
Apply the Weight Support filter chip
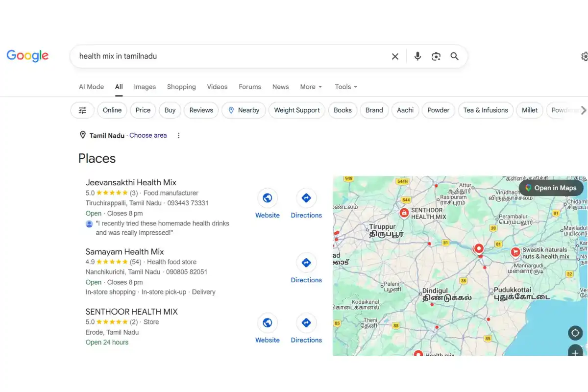point(297,110)
